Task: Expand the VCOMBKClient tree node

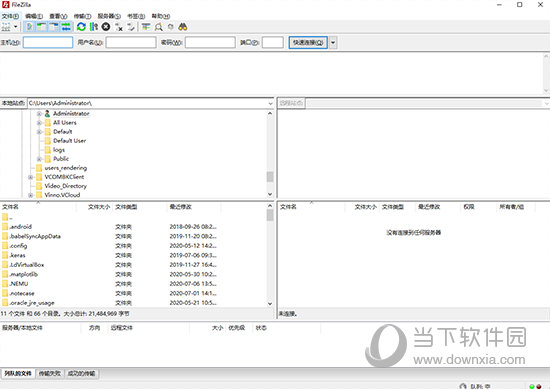Action: tap(31, 177)
